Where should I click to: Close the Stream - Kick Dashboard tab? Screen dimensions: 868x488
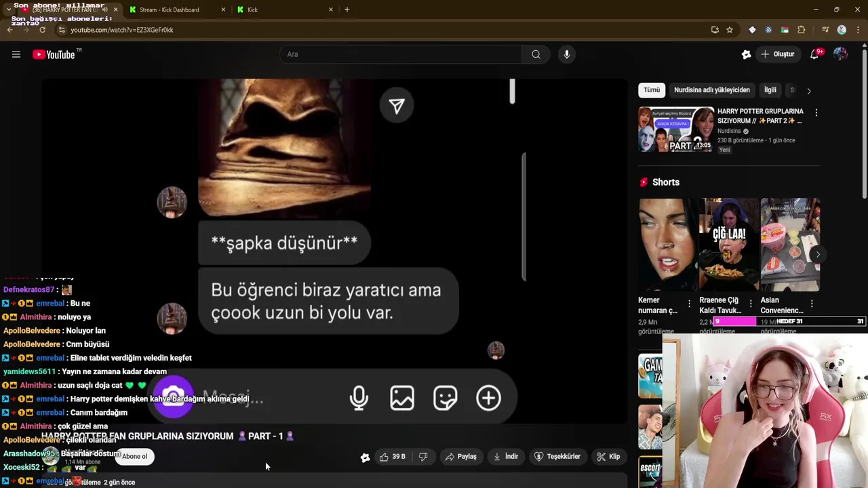[223, 9]
